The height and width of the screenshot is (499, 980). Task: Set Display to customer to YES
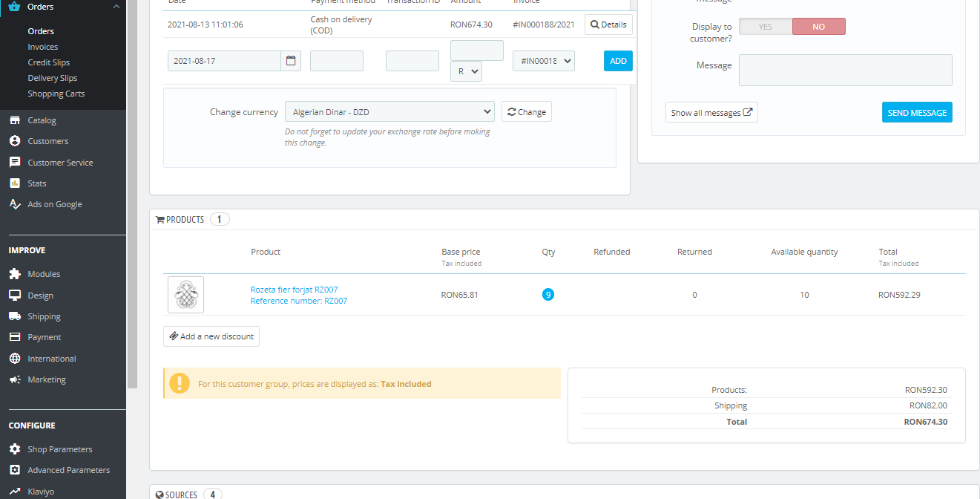coord(766,27)
